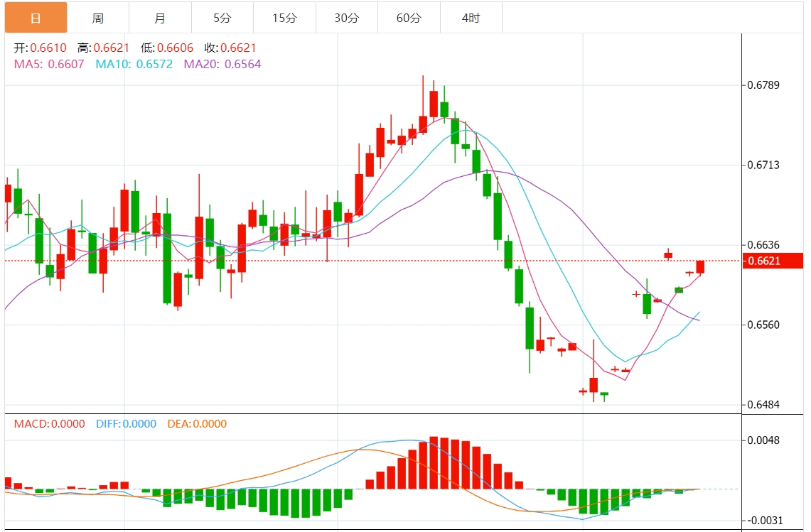The height and width of the screenshot is (532, 811).
Task: Open the 60分 interval tab
Action: point(409,18)
